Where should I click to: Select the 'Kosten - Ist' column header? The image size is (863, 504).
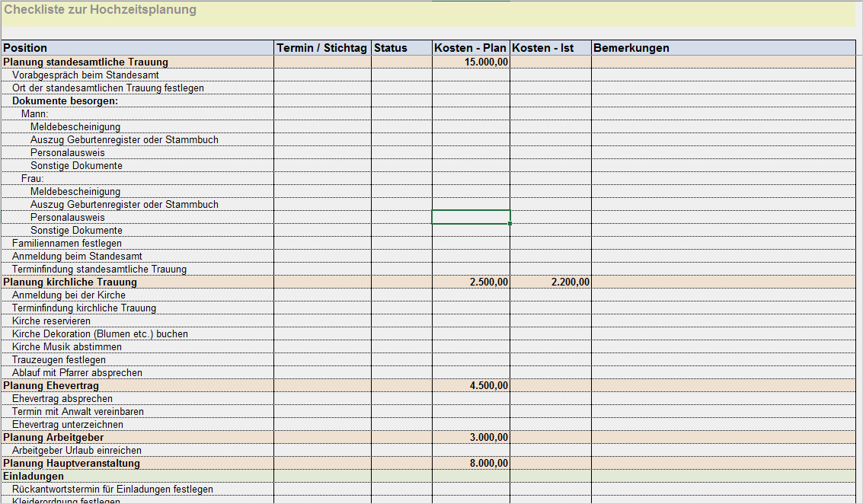point(551,48)
